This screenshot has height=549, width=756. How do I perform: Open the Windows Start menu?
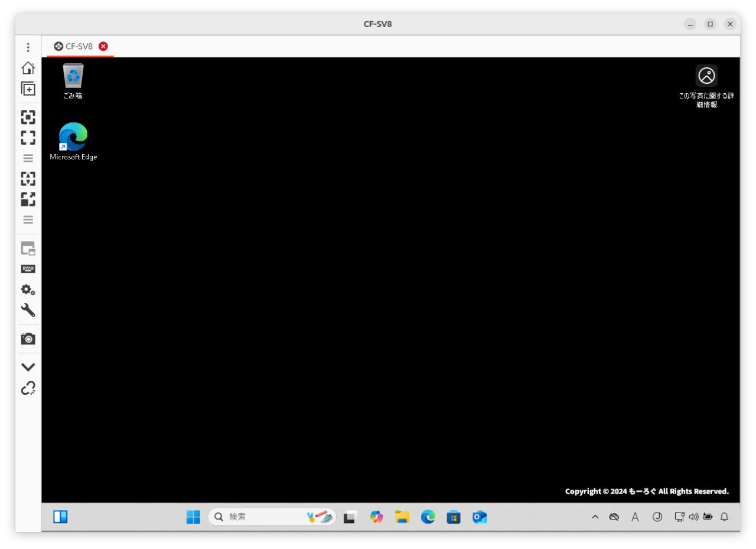[193, 517]
